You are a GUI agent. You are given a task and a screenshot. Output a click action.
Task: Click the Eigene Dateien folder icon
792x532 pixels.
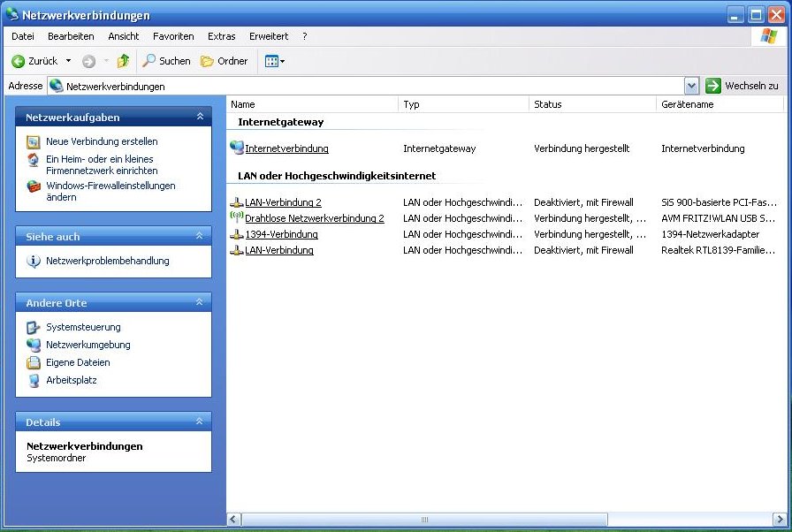pyautogui.click(x=34, y=362)
